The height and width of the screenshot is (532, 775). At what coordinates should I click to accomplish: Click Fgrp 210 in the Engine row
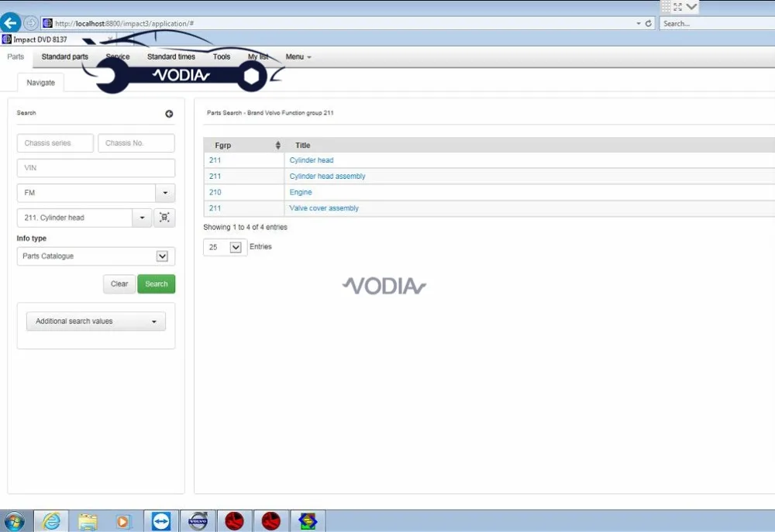click(215, 192)
